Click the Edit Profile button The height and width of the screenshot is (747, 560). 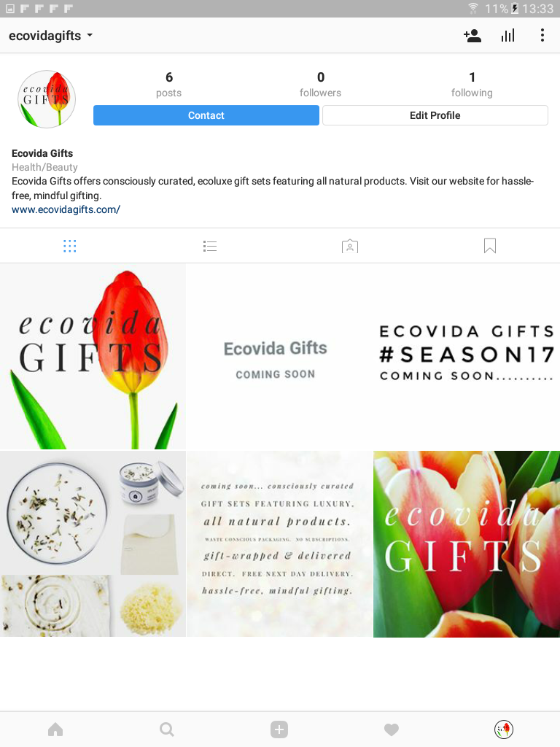[435, 115]
